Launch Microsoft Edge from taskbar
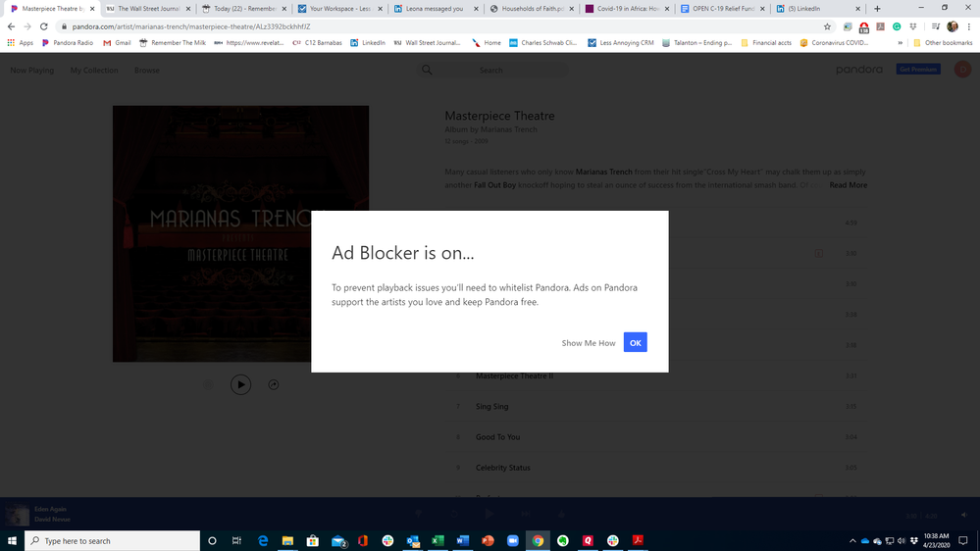 click(x=263, y=541)
